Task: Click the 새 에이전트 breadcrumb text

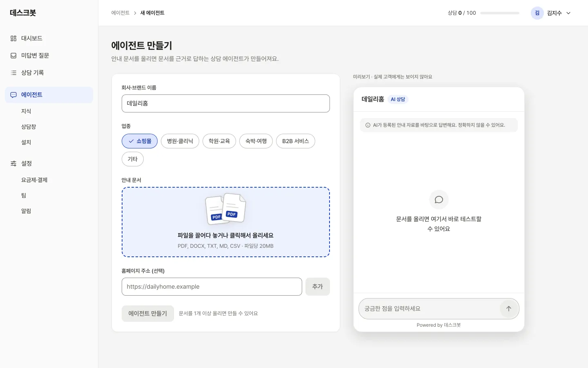Action: pos(152,13)
